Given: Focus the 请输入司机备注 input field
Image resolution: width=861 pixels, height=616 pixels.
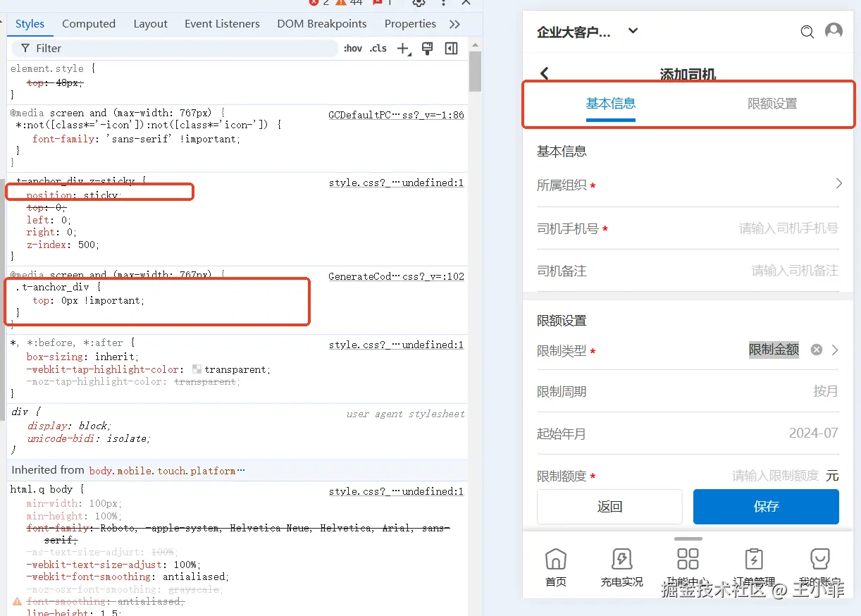Looking at the screenshot, I should (795, 271).
